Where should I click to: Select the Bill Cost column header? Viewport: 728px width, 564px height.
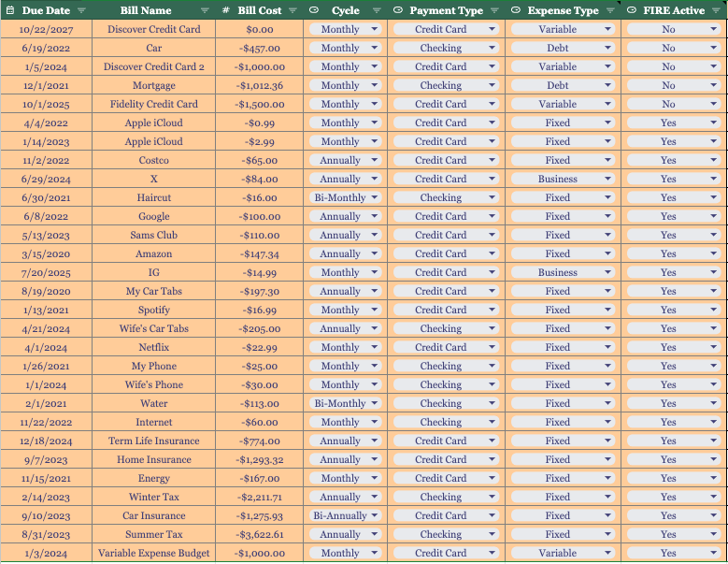click(260, 10)
